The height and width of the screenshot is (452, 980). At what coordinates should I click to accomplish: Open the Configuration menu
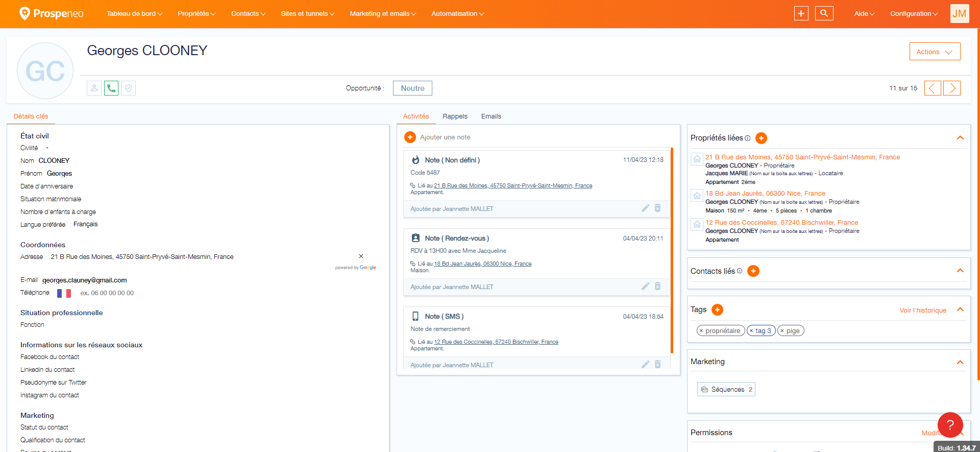914,14
